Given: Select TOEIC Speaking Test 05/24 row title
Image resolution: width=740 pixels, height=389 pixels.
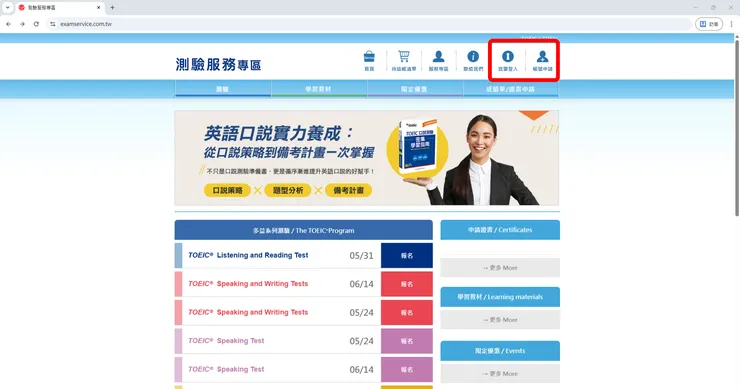Looking at the screenshot, I should click(227, 340).
